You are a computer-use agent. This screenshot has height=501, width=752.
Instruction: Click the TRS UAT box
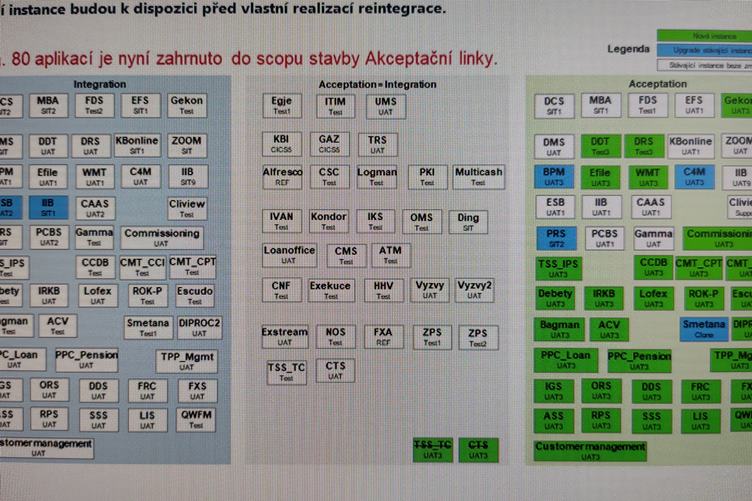click(x=377, y=145)
